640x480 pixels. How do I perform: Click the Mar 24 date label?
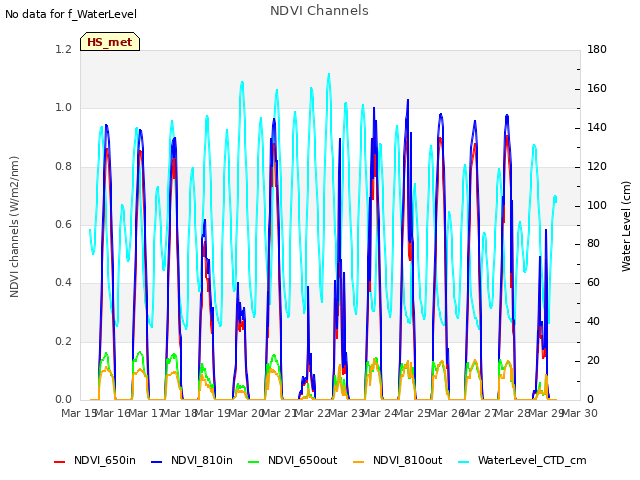tap(380, 413)
